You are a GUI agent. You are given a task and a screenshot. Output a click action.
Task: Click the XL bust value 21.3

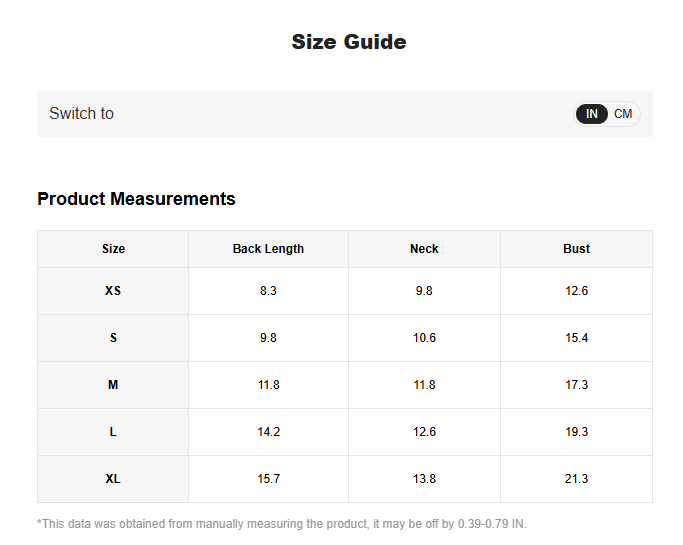(x=576, y=479)
